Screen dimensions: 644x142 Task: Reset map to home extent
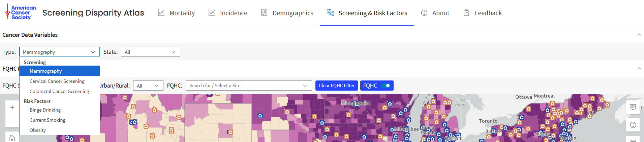tap(12, 138)
